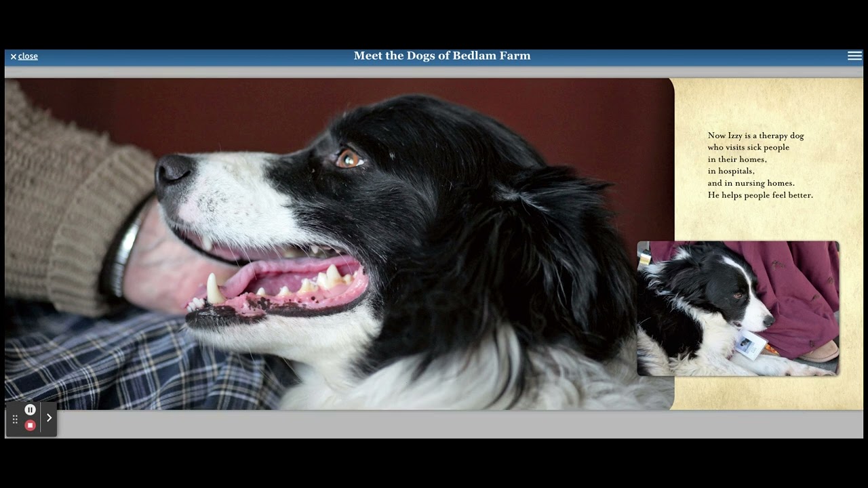The width and height of the screenshot is (868, 488).
Task: Click the recording toolbar drag handle
Action: 15,420
